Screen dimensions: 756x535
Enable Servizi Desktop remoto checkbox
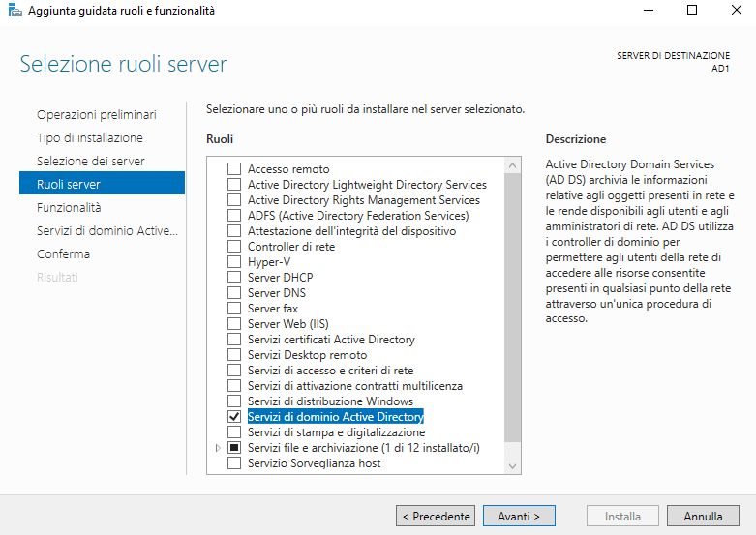234,355
